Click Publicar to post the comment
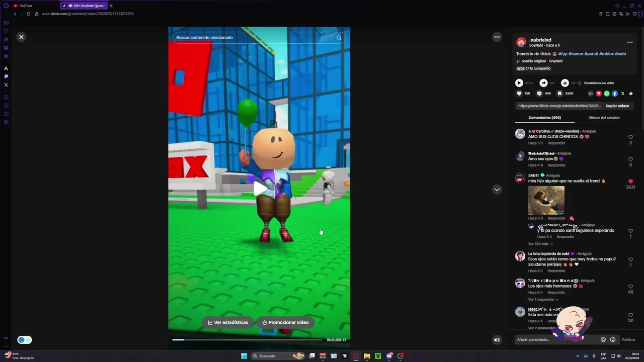Screen dimensions: 644x362 (x=628, y=339)
